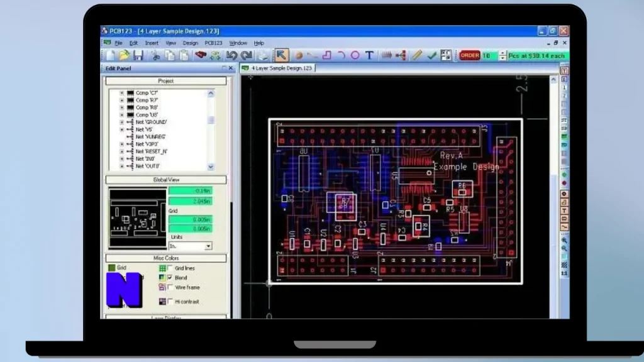This screenshot has height=362, width=644.
Task: Open the Design menu
Action: (x=190, y=43)
